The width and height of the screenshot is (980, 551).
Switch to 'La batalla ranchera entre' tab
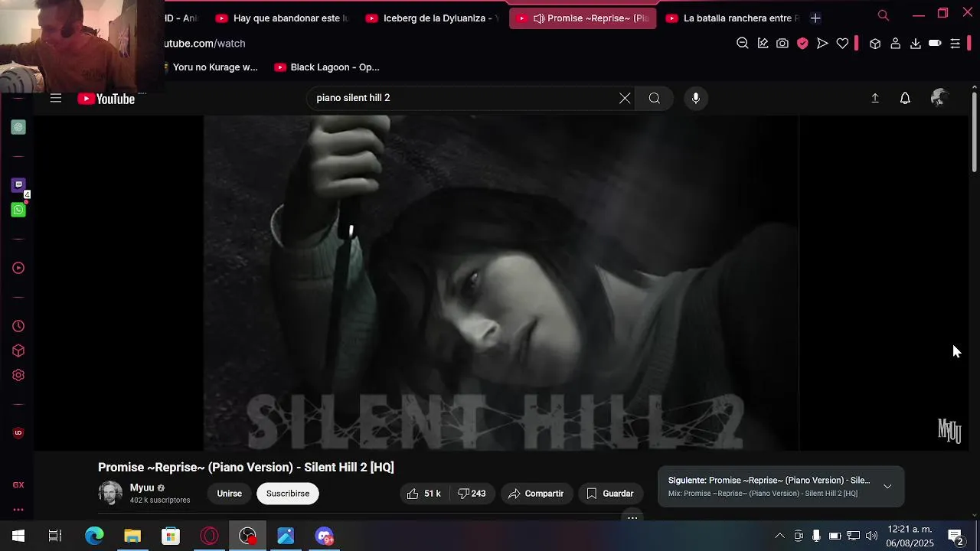pyautogui.click(x=733, y=18)
